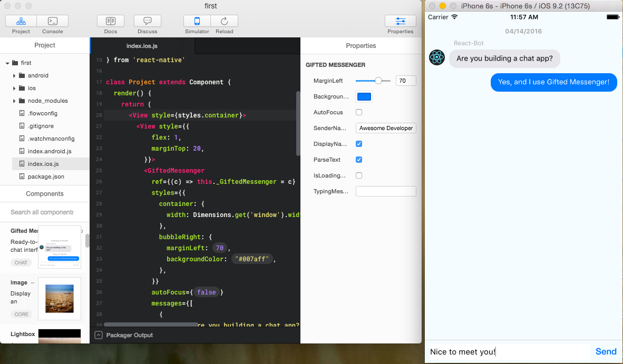
Task: Tap the 'Yes, and I use Gifted Messenger!' bubble
Action: click(x=554, y=82)
